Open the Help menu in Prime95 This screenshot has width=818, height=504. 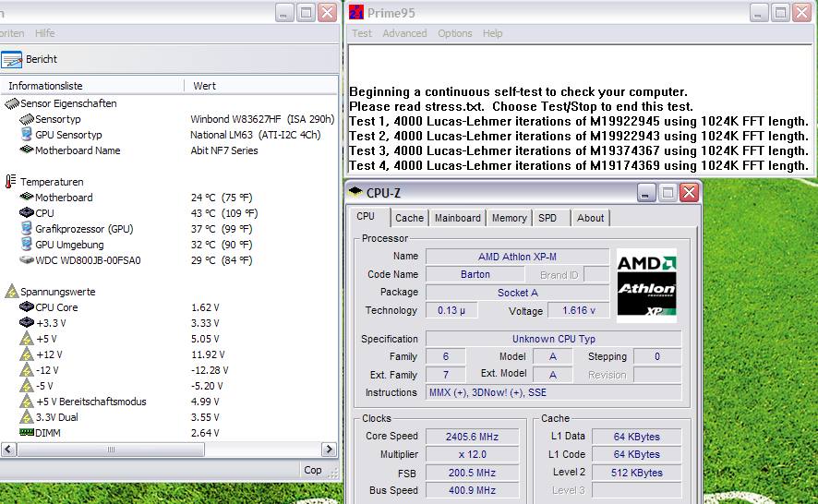[492, 33]
